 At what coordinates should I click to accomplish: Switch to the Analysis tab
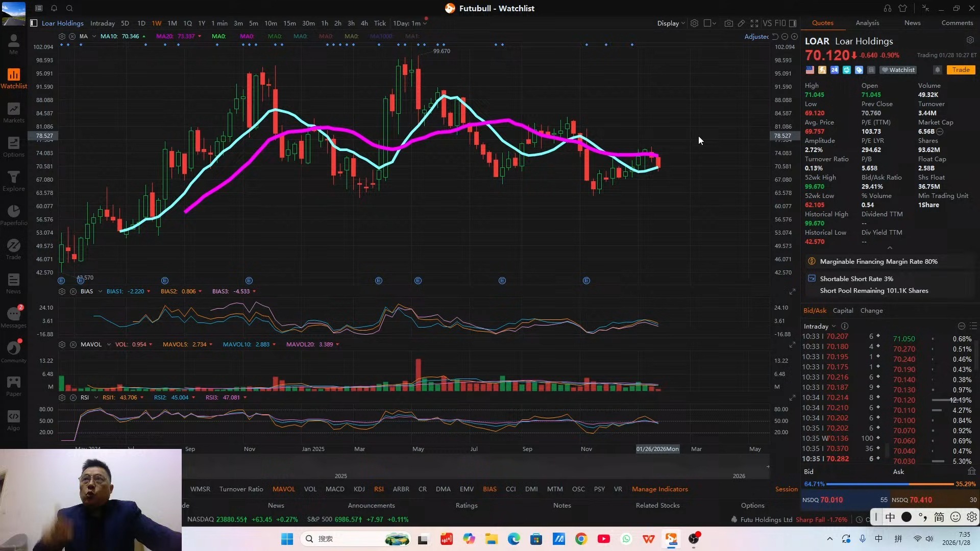click(867, 23)
